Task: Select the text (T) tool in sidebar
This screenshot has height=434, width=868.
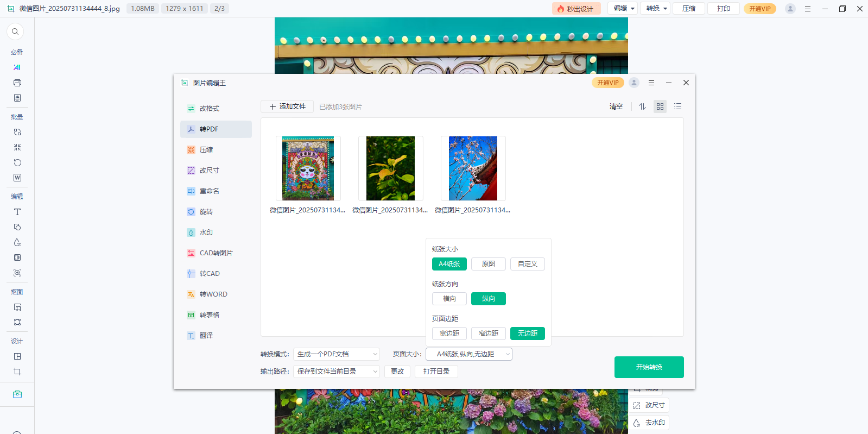Action: click(17, 212)
